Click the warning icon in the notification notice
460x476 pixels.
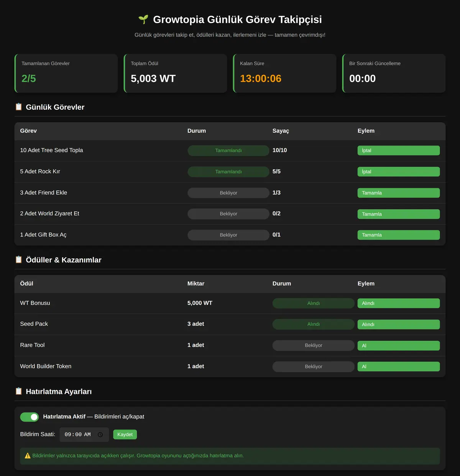[28, 456]
